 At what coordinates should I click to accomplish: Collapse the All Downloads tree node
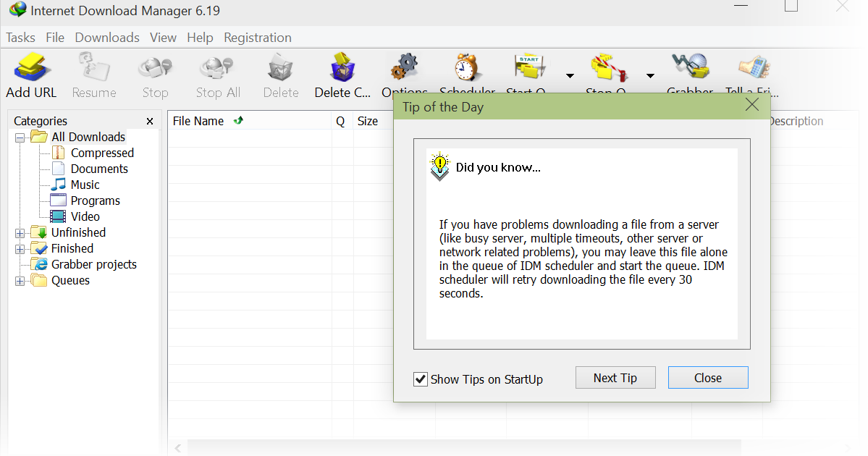pos(20,138)
